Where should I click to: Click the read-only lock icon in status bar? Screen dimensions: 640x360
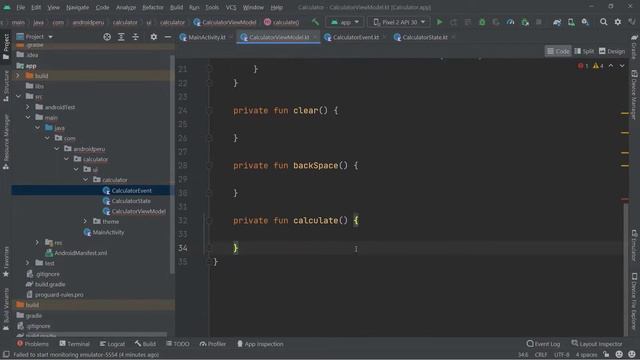(606, 354)
